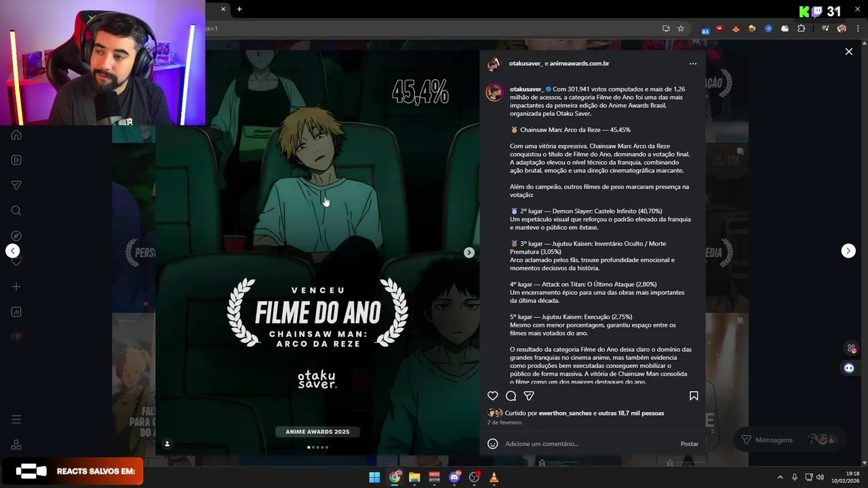Open the dashboard chart icon in the sidebar
The height and width of the screenshot is (488, 868).
click(x=16, y=312)
